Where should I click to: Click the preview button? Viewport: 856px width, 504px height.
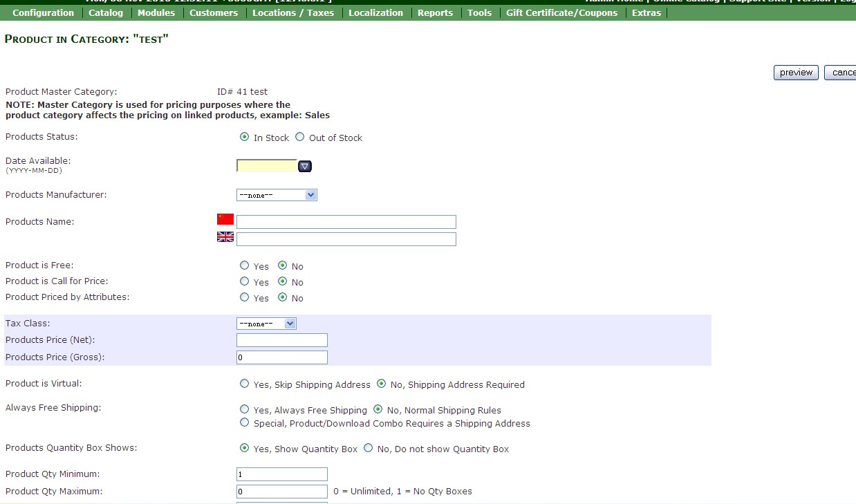(796, 73)
